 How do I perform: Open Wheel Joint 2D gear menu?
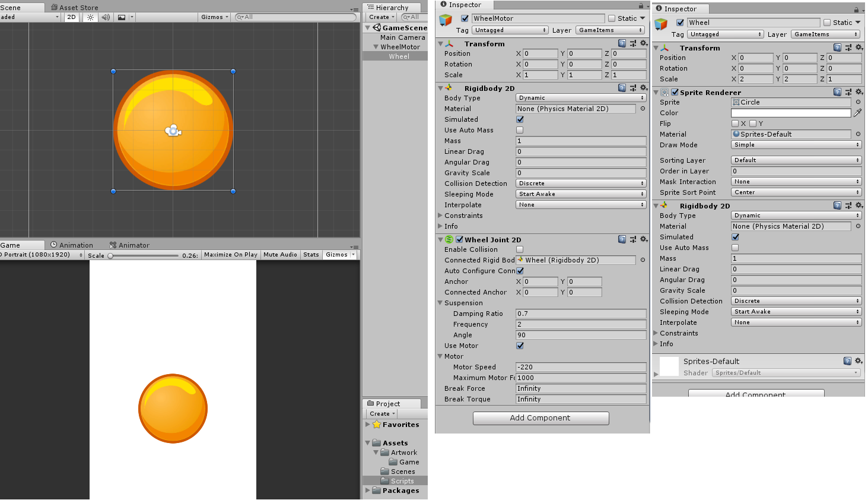643,239
